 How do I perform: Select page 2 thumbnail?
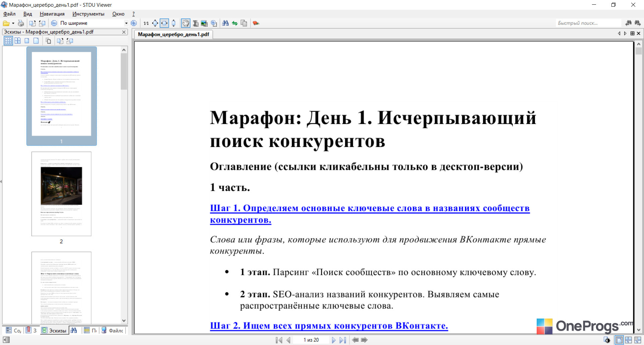pos(61,194)
